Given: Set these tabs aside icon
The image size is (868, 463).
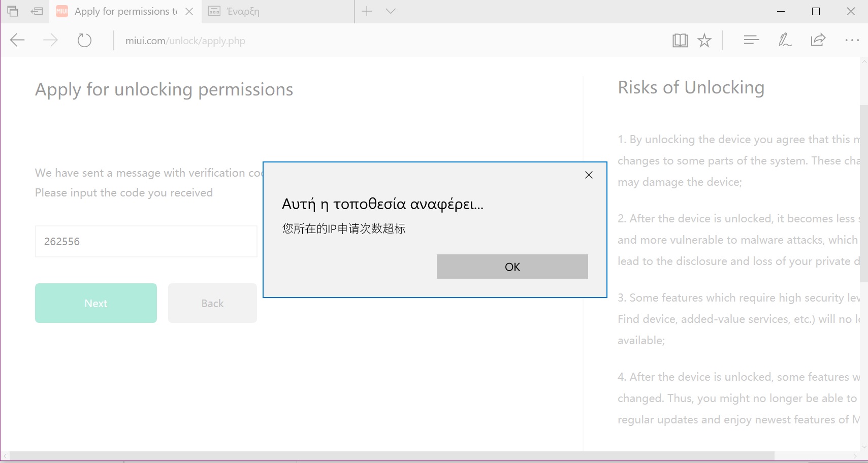Looking at the screenshot, I should click(x=37, y=11).
